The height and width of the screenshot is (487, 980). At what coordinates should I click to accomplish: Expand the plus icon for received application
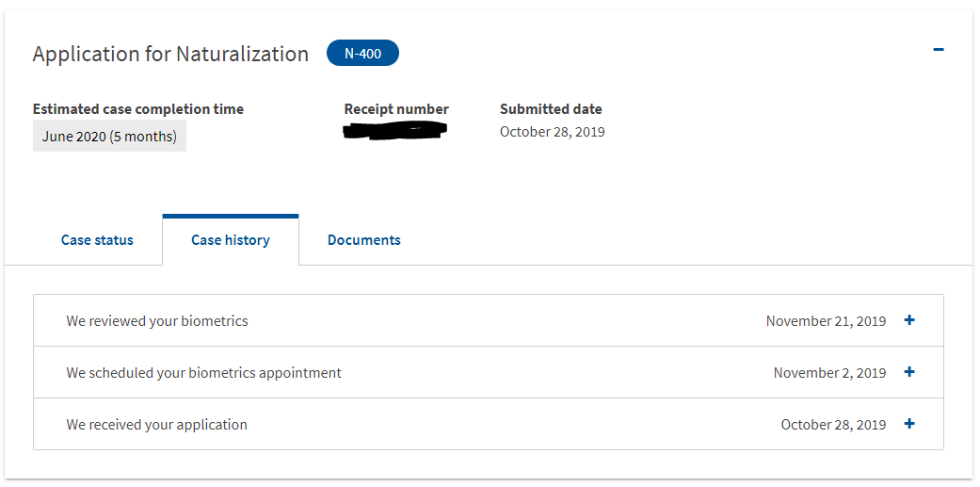pyautogui.click(x=909, y=424)
